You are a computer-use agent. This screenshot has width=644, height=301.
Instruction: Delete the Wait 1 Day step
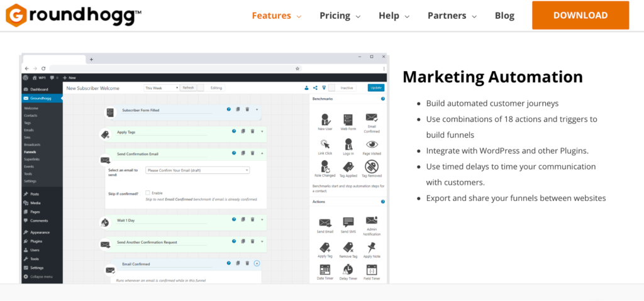[252, 219]
